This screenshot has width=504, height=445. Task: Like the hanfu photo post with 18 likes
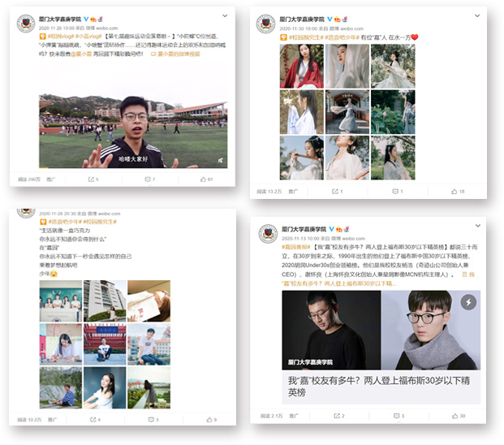pos(456,191)
